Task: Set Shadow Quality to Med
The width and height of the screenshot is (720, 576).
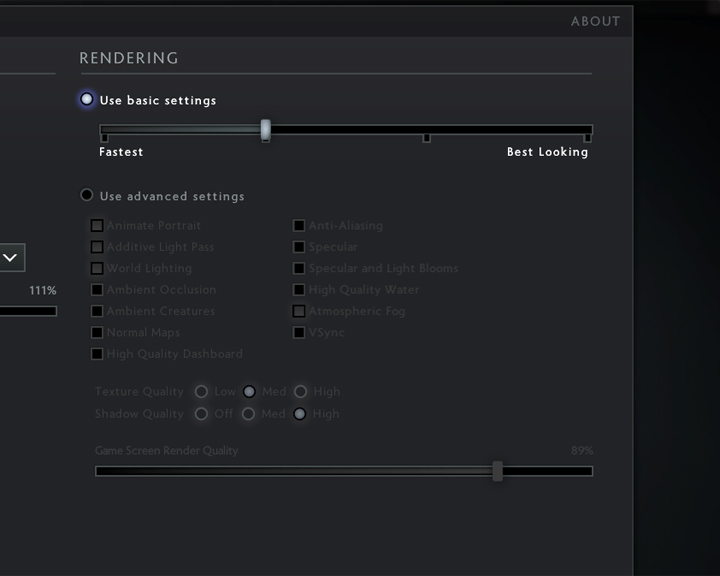Action: pyautogui.click(x=248, y=414)
